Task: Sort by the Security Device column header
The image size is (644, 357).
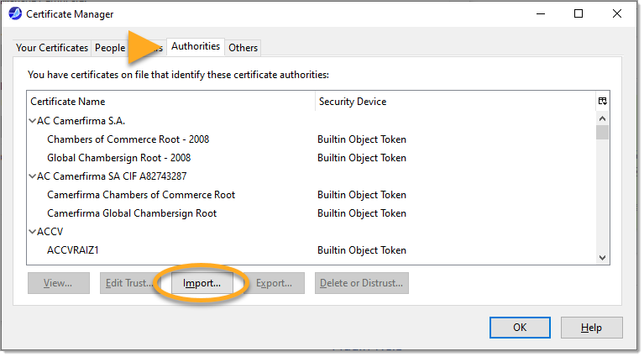Action: tap(453, 102)
